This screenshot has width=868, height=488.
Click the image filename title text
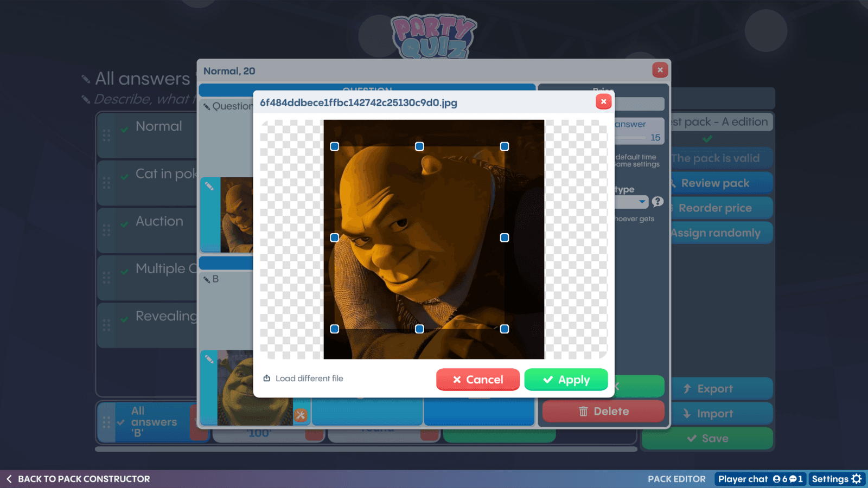pos(359,102)
